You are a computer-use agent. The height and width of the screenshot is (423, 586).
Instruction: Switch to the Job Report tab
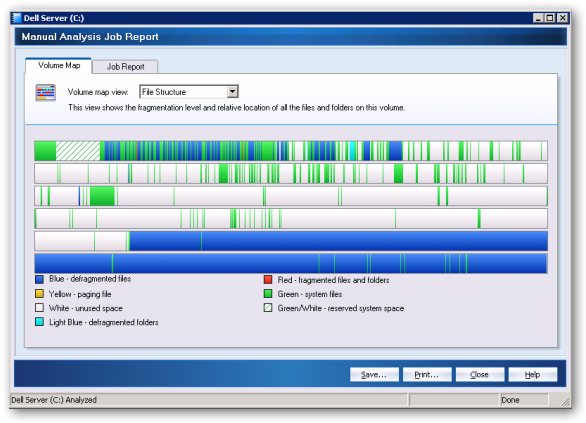pyautogui.click(x=125, y=67)
